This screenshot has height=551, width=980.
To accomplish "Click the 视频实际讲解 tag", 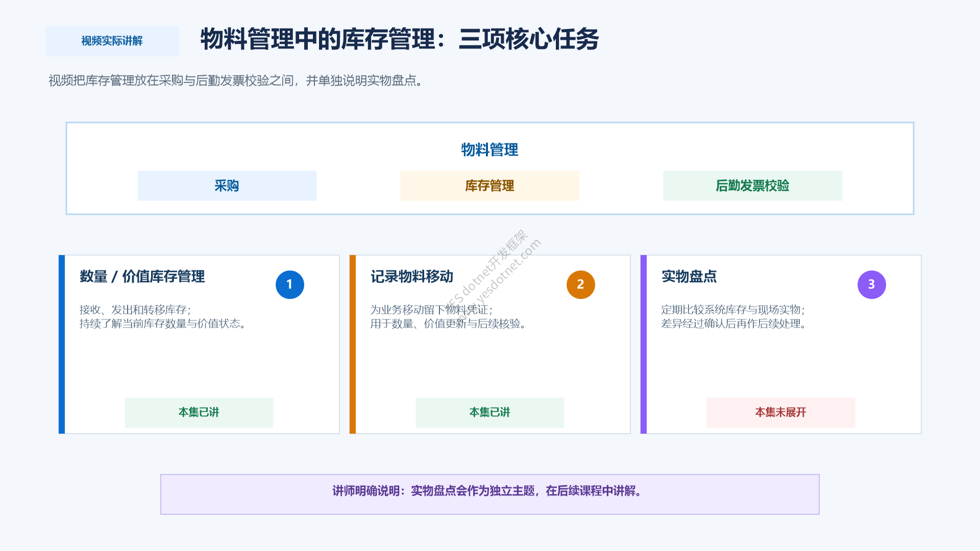I will coord(112,41).
